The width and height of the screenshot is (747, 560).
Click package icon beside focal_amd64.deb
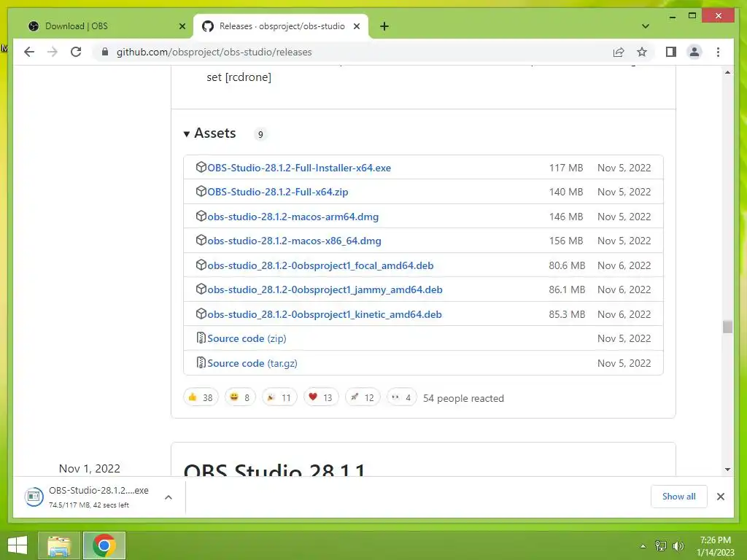click(x=201, y=265)
